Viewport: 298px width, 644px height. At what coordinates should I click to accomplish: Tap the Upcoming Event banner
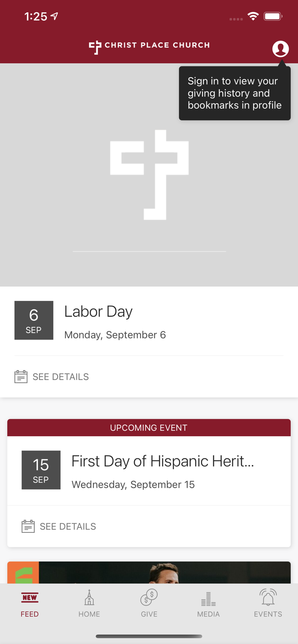click(149, 428)
